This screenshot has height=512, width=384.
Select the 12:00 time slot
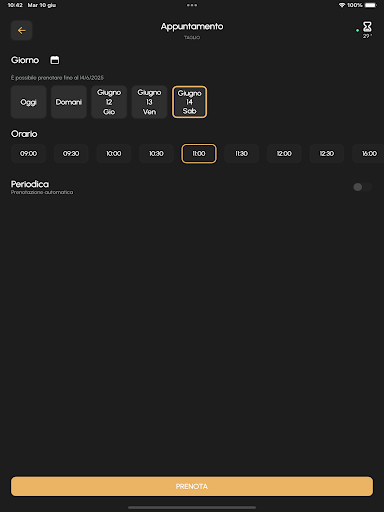[x=284, y=154]
